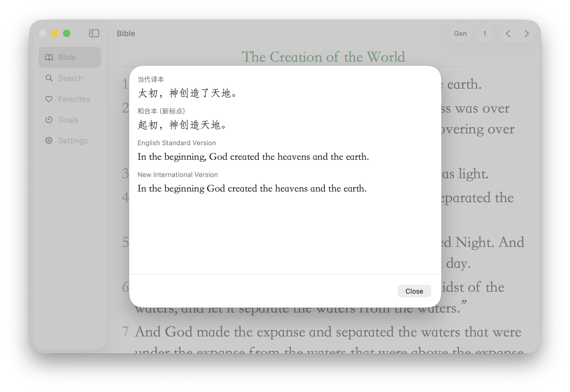Click the Close button in dialog
Viewport: 570px width, 392px height.
[x=414, y=291]
